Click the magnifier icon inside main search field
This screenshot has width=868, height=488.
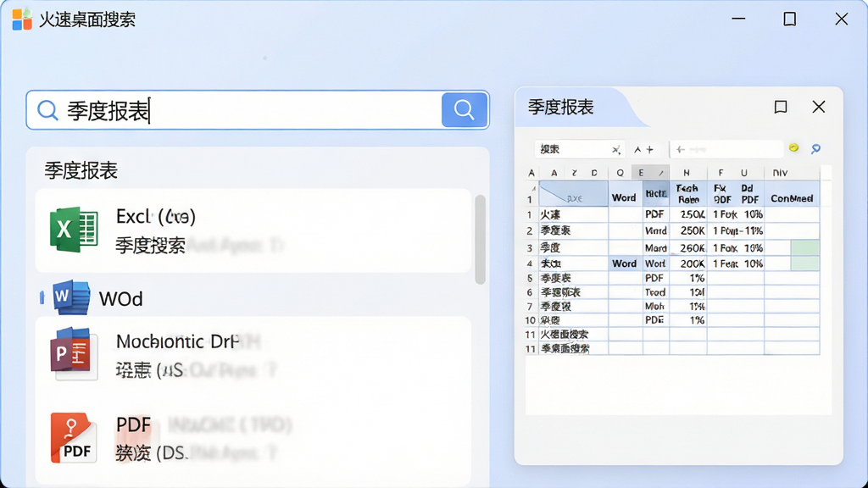[47, 110]
